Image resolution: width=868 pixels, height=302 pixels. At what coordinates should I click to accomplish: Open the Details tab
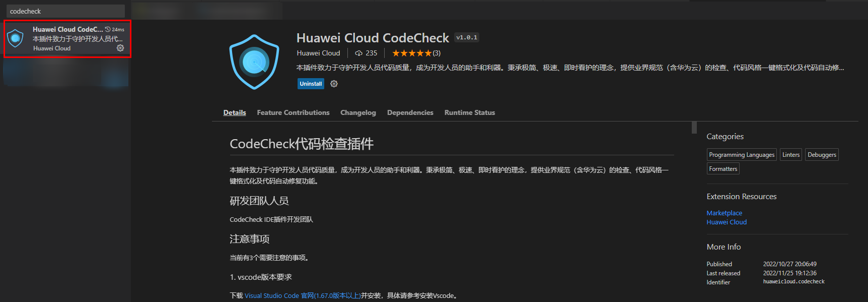pyautogui.click(x=235, y=112)
